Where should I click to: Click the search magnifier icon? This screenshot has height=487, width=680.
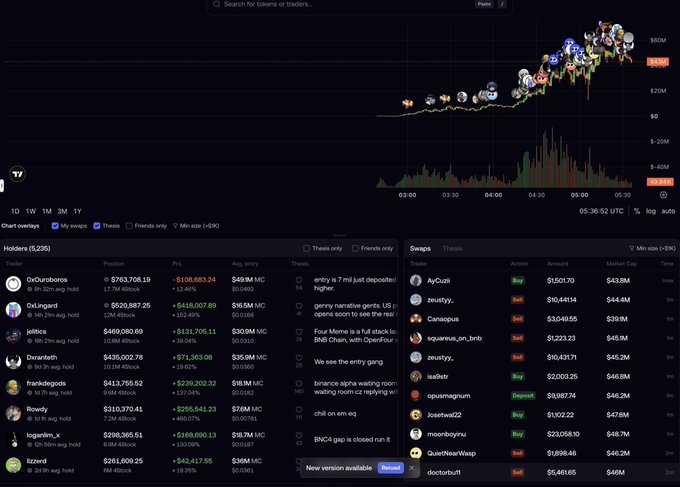(216, 4)
